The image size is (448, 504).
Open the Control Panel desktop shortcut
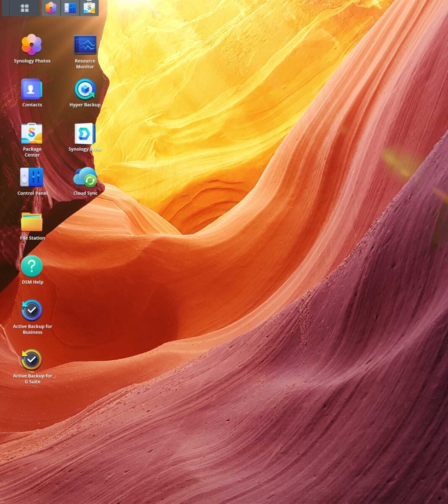32,178
